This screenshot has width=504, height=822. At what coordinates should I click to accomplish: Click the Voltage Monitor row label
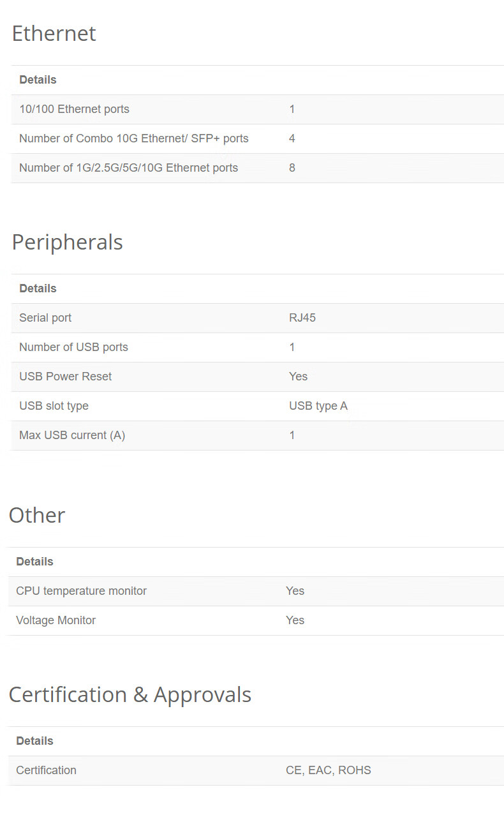[56, 620]
